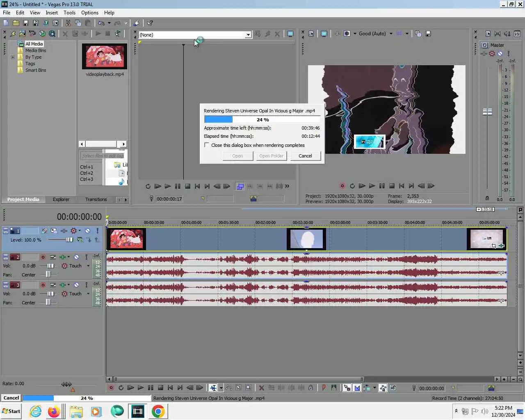Open the Touch automation mode dropdown on track 2
The height and width of the screenshot is (420, 525).
coord(88,266)
